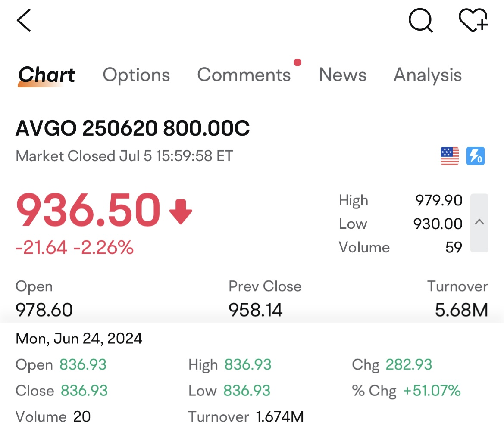Tap the AVGO 250620 800.00C title
This screenshot has height=432, width=504.
[133, 128]
